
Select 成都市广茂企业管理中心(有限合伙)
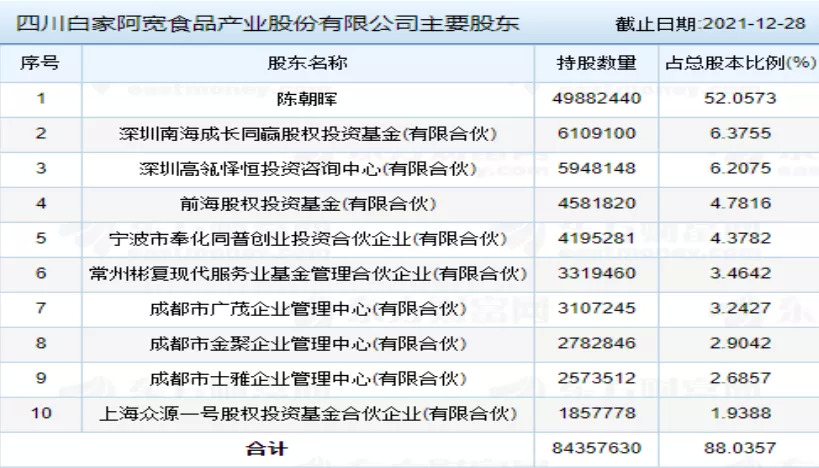pos(308,309)
